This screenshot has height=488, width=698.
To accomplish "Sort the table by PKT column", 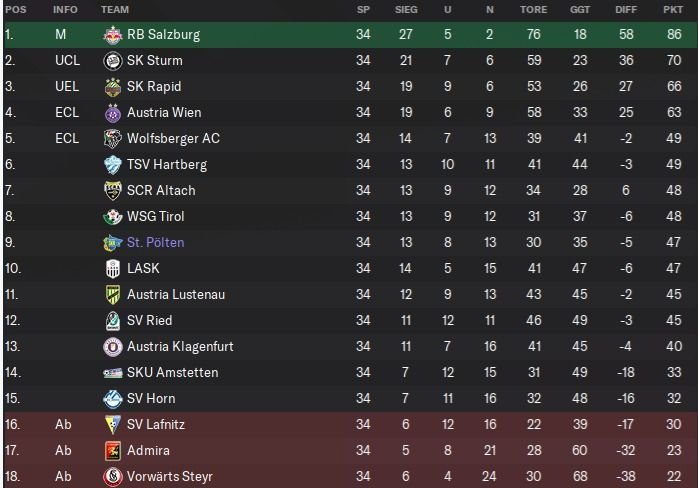I will (672, 9).
